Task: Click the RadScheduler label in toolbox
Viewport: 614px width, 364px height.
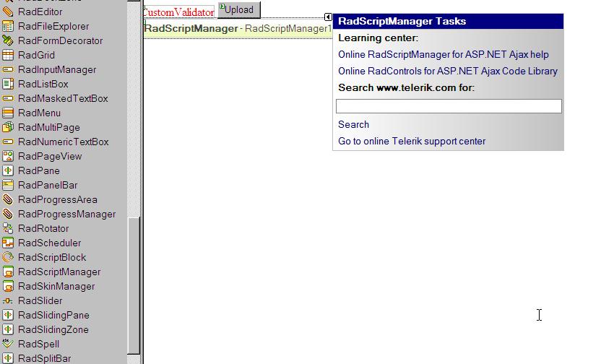Action: click(49, 243)
